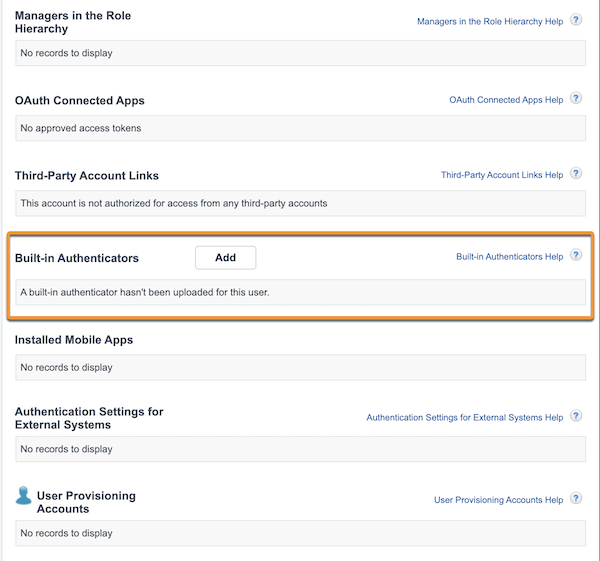Follow the OAuth Connected Apps Help link
Viewport: 600px width, 561px height.
pos(506,101)
